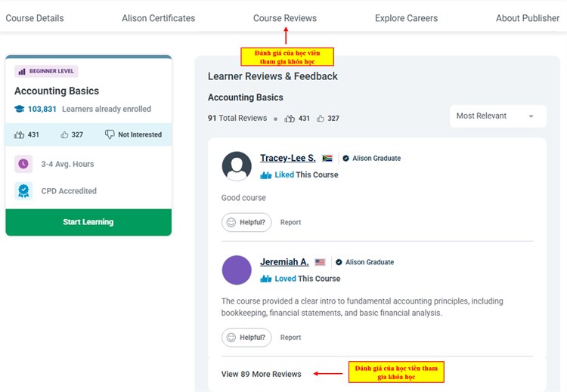Mark Tracey-Lee's review as Helpful
The height and width of the screenshot is (392, 567).
(246, 222)
